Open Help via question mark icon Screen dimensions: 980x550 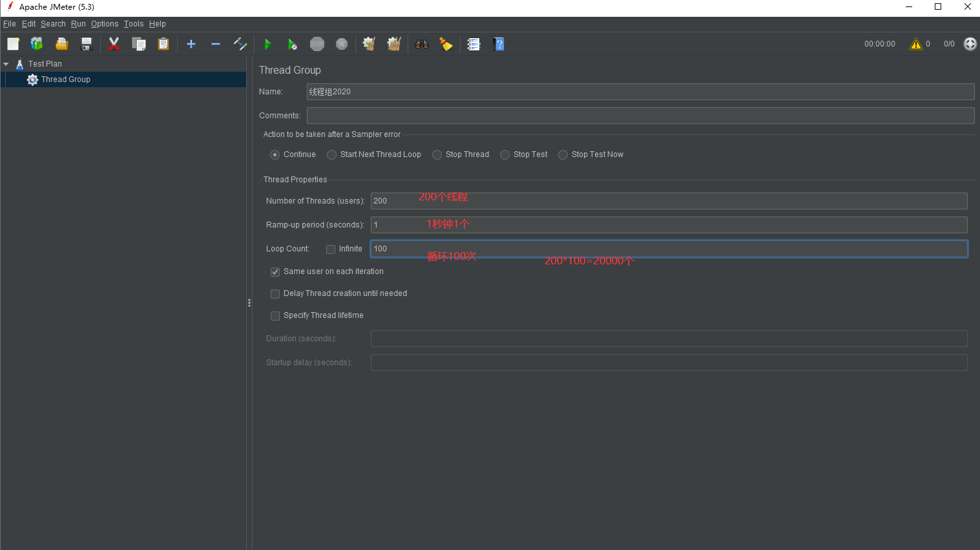point(499,44)
